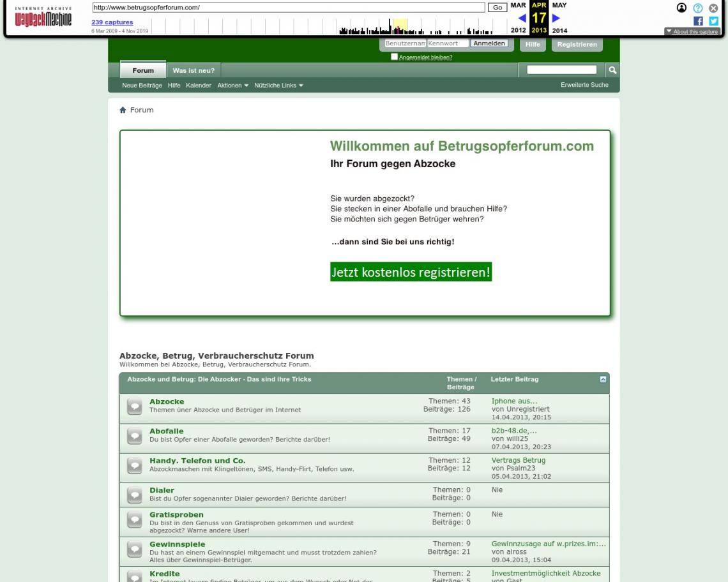
Task: Click the Handy. Telefon und Co. status icon
Action: coord(135,465)
